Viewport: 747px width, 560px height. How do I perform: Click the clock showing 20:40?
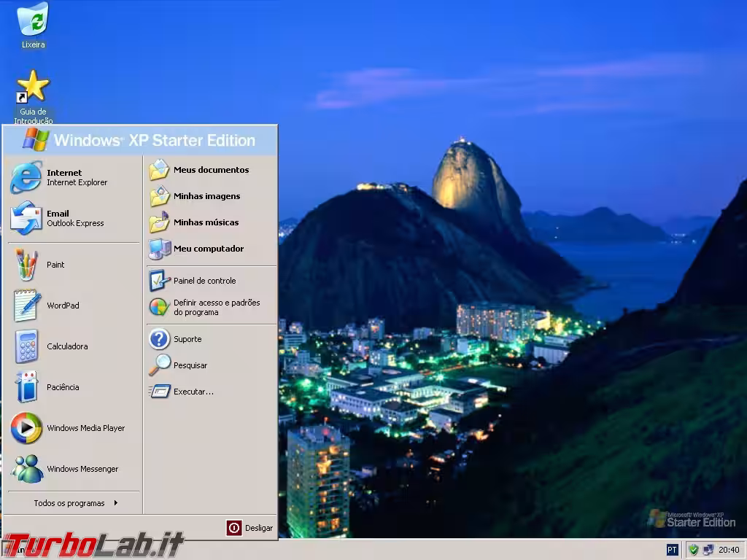[728, 549]
